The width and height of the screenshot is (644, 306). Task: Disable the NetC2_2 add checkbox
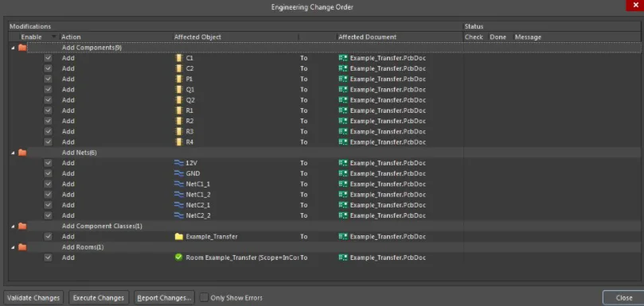pos(48,215)
